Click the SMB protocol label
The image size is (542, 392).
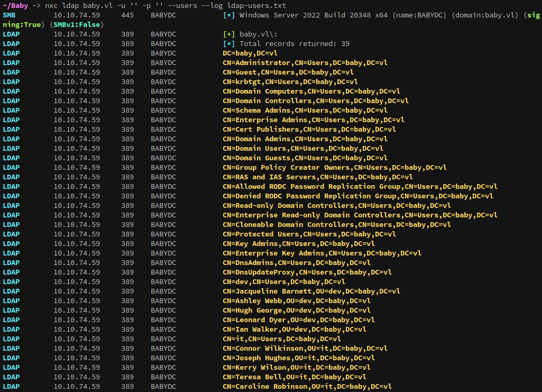[x=9, y=15]
